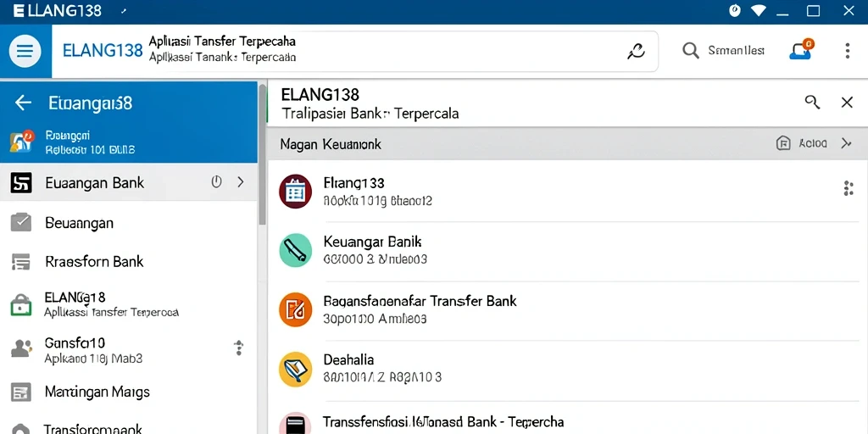Click the pen icon in address bar

tap(636, 51)
